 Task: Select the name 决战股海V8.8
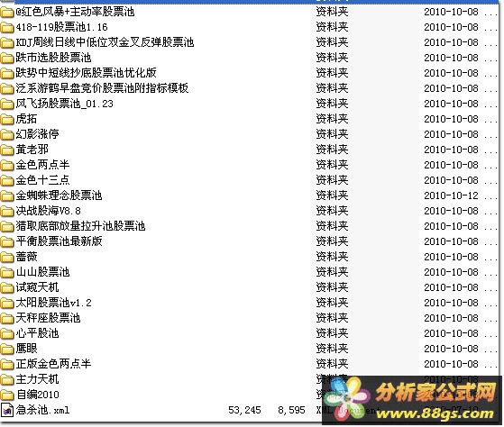tap(48, 211)
